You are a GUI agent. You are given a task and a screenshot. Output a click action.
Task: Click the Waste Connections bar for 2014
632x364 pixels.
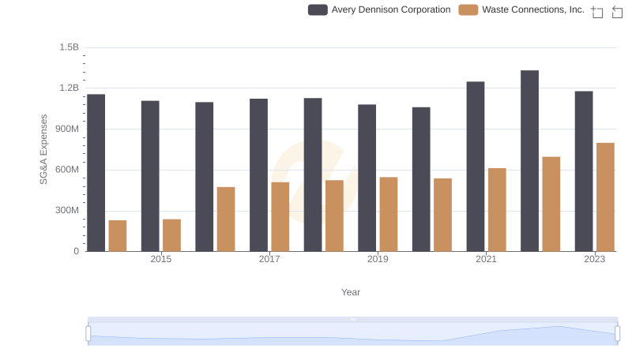pos(118,236)
